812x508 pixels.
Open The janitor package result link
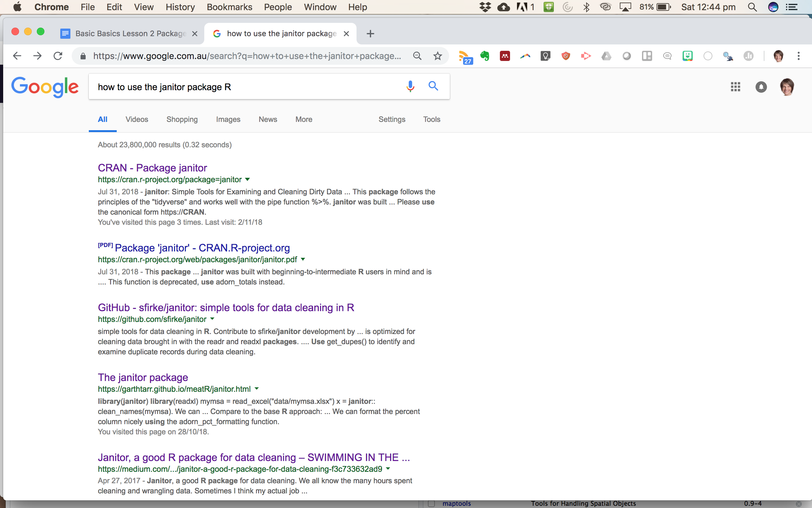(143, 377)
